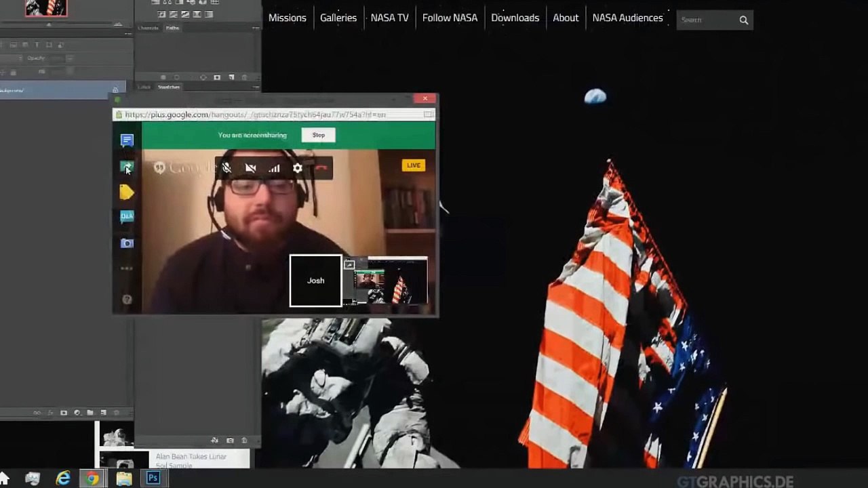Select Josh's participant thumbnail
The image size is (868, 488).
click(315, 281)
